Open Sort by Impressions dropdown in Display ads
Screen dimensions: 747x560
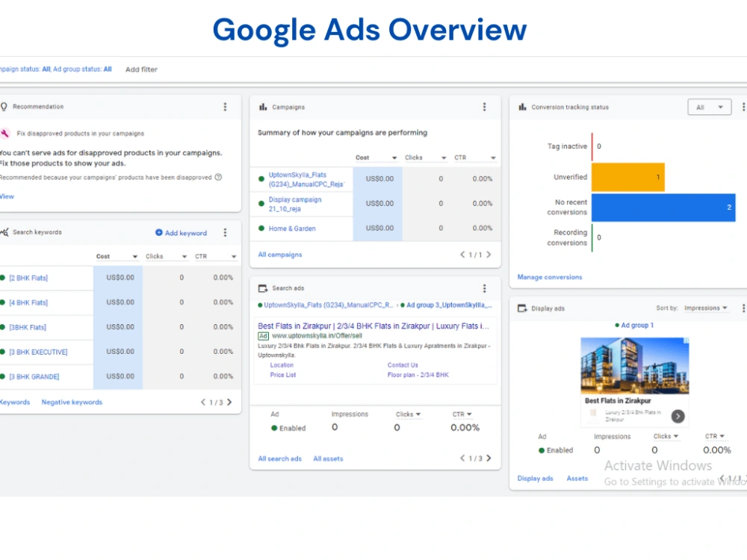tap(706, 308)
